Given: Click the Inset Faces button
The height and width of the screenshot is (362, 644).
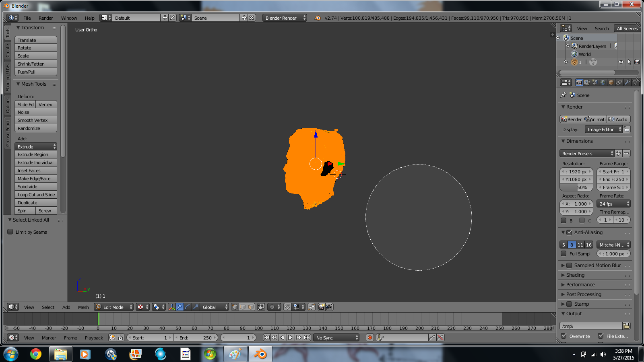Looking at the screenshot, I should tap(36, 171).
